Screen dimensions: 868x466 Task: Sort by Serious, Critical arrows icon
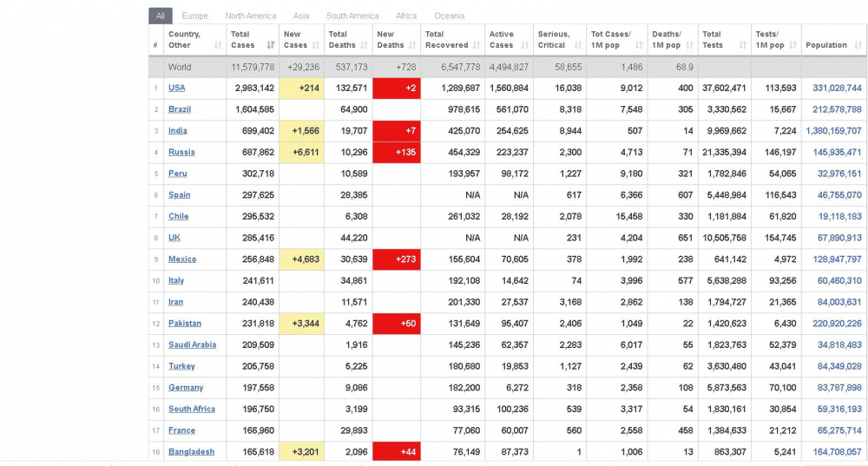(x=578, y=45)
